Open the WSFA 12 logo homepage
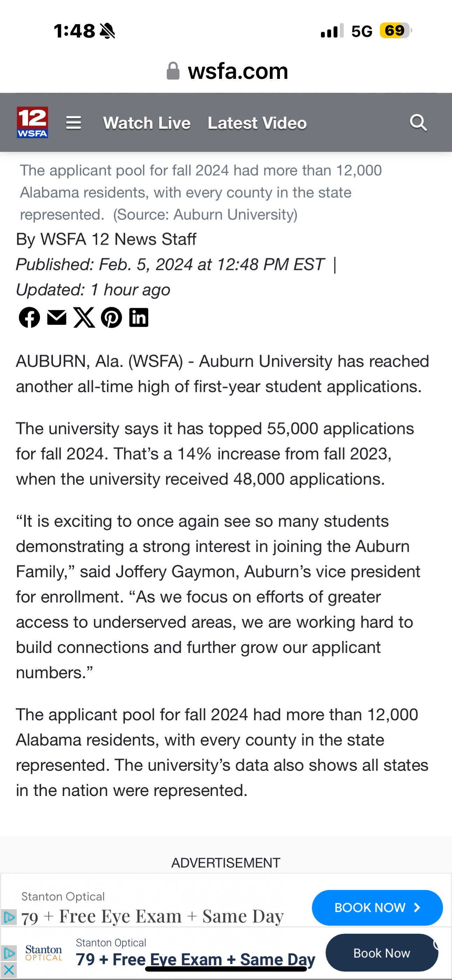This screenshot has width=452, height=980. click(32, 122)
